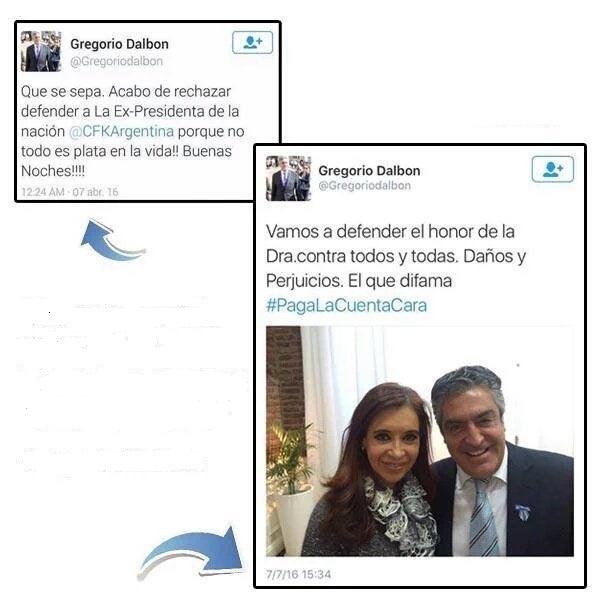The height and width of the screenshot is (600, 600).
Task: Click the @Gregoriodalbon handle in the second tweet
Action: [364, 186]
